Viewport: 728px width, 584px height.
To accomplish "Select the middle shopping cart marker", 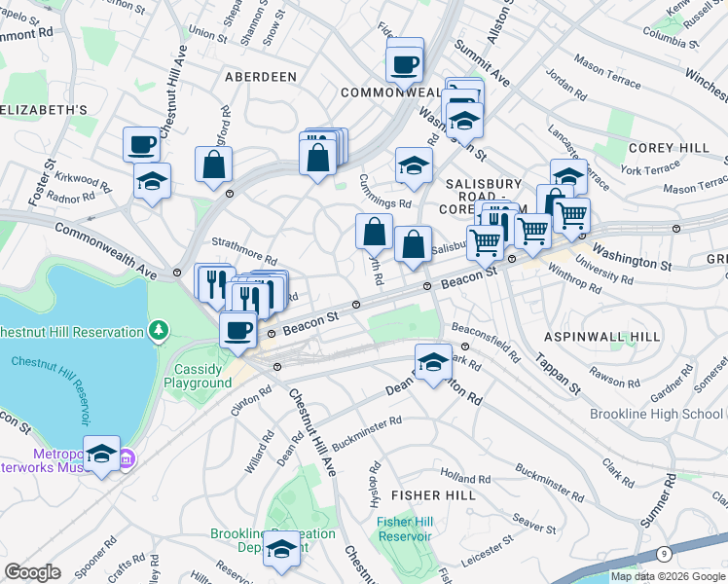I will point(533,232).
